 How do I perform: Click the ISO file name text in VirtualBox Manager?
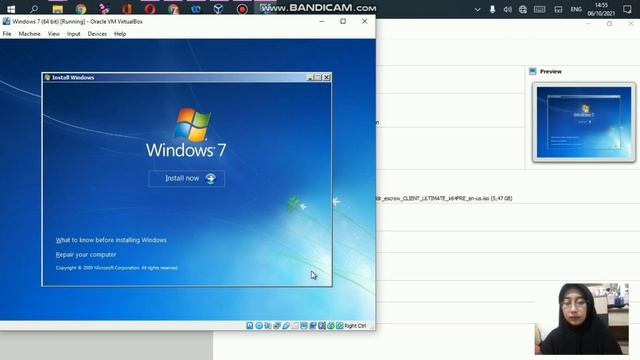click(x=444, y=198)
